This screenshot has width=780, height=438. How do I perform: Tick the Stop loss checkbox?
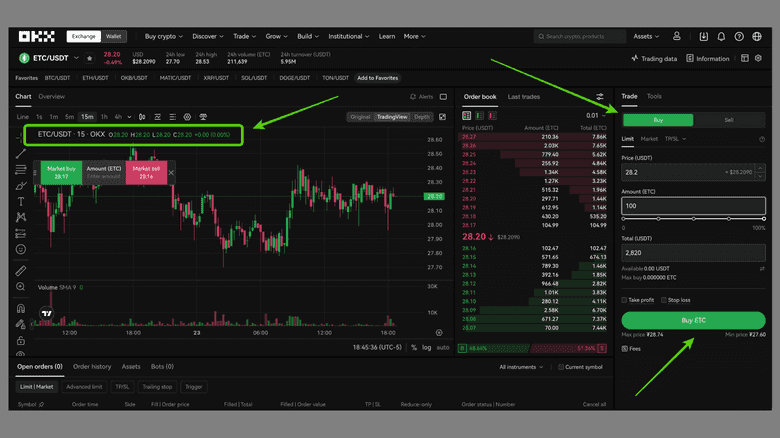click(x=663, y=300)
